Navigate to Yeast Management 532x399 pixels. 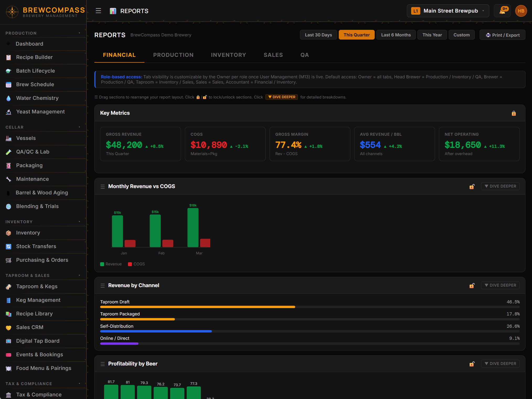(43, 112)
